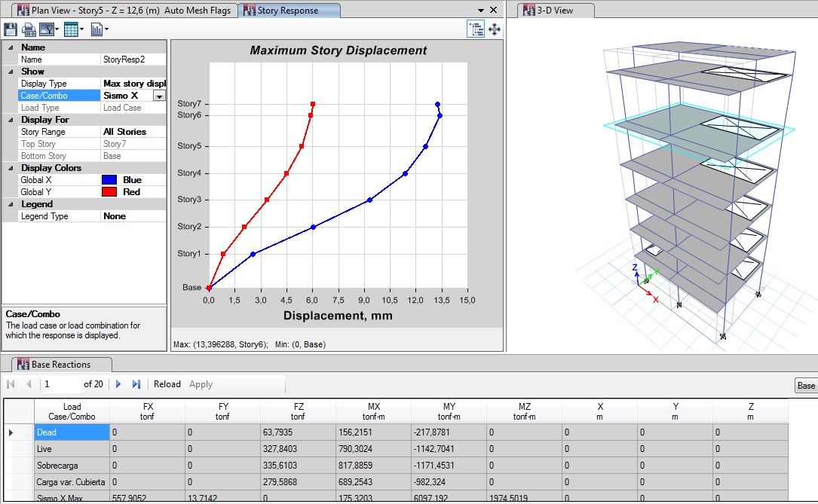Toggle the properties panel tree icon
This screenshot has height=504, width=818.
pos(476,29)
